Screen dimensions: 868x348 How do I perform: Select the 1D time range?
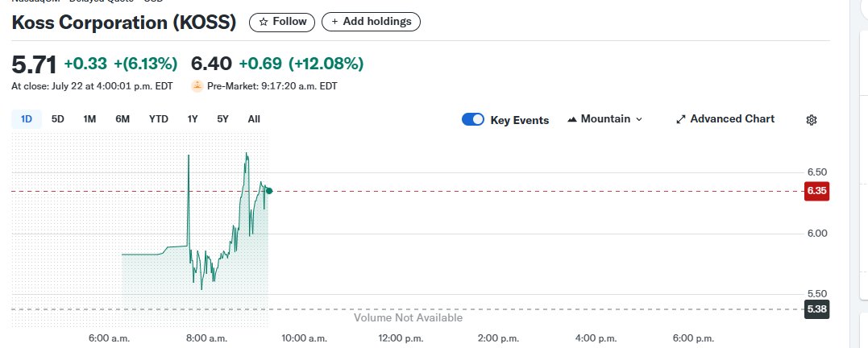click(x=27, y=119)
